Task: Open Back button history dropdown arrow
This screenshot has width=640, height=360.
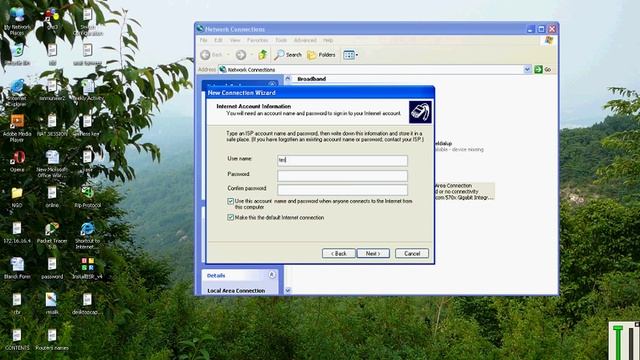Action: coord(228,55)
